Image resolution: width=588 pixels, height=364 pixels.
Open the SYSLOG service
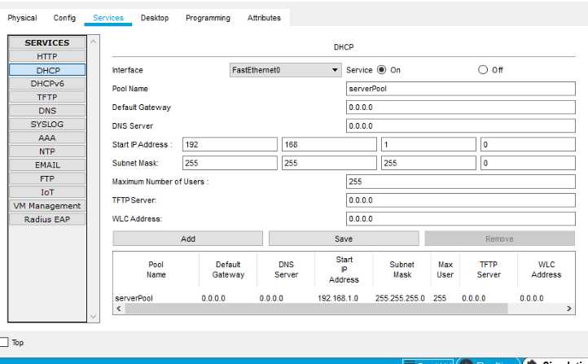coord(47,124)
